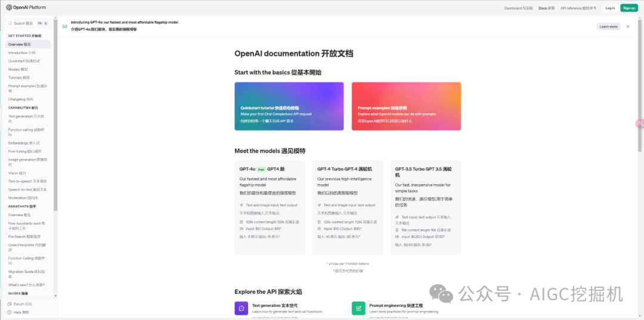The image size is (644, 320).
Task: Focus the Search input field
Action: (28, 23)
